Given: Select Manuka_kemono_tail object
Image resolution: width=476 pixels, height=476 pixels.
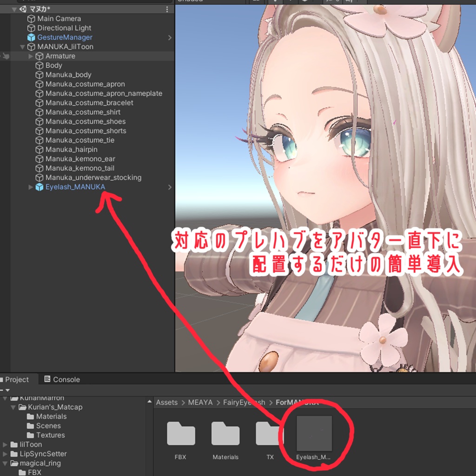Looking at the screenshot, I should point(80,168).
